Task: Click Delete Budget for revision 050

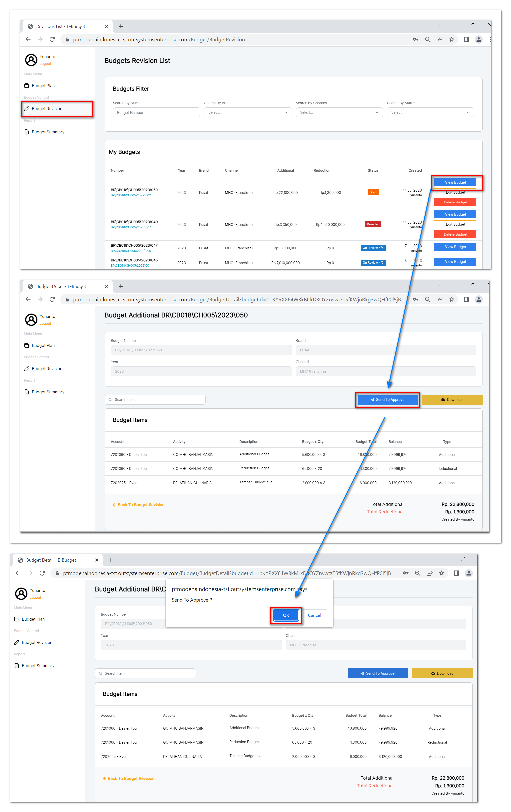Action: click(455, 202)
